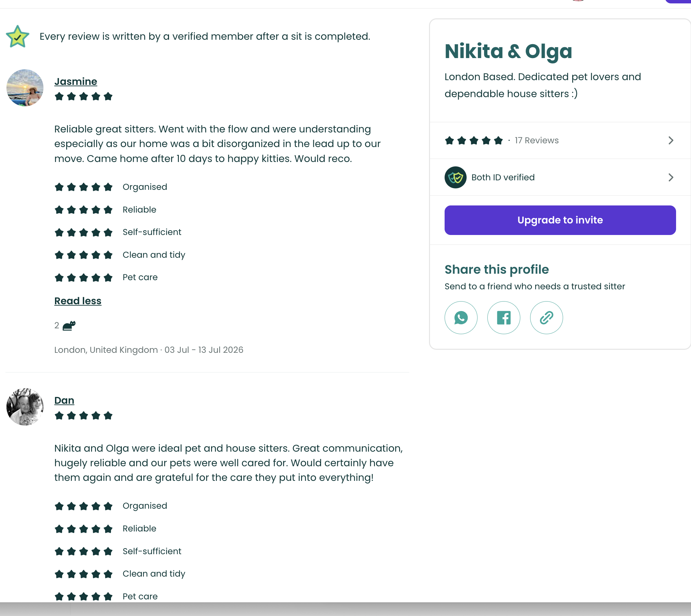
Task: Click the cat icon under Jasmine's review
Action: point(69,325)
